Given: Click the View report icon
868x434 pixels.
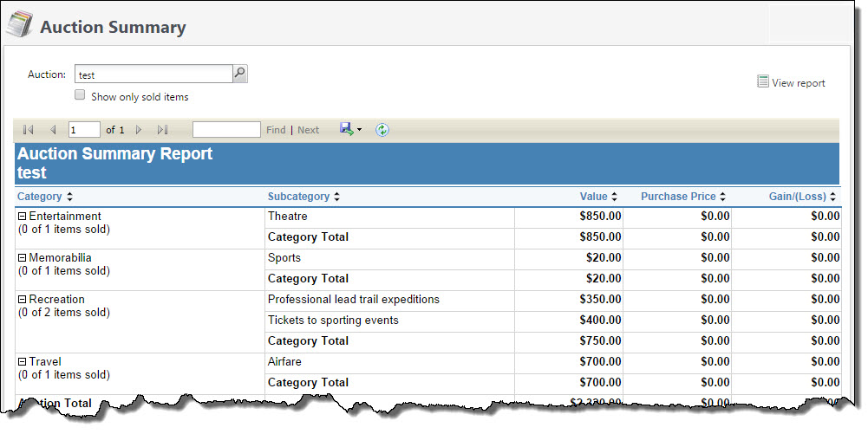Looking at the screenshot, I should pyautogui.click(x=763, y=82).
